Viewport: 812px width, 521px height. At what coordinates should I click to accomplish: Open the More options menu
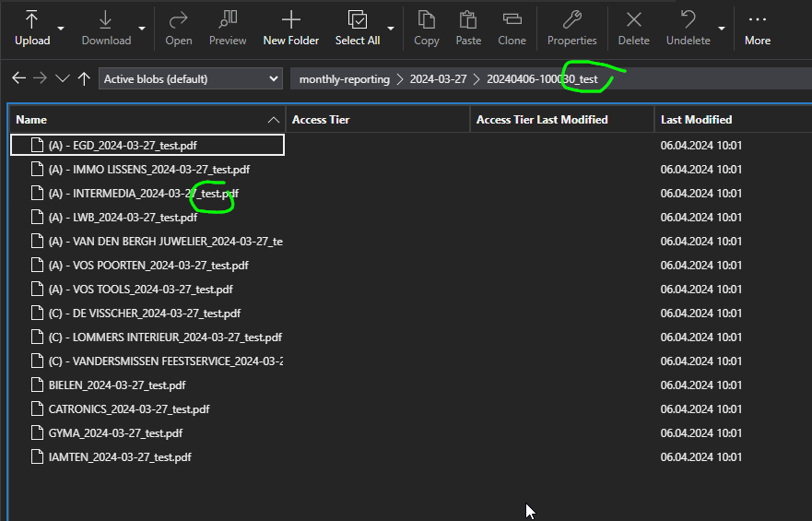coord(758,28)
